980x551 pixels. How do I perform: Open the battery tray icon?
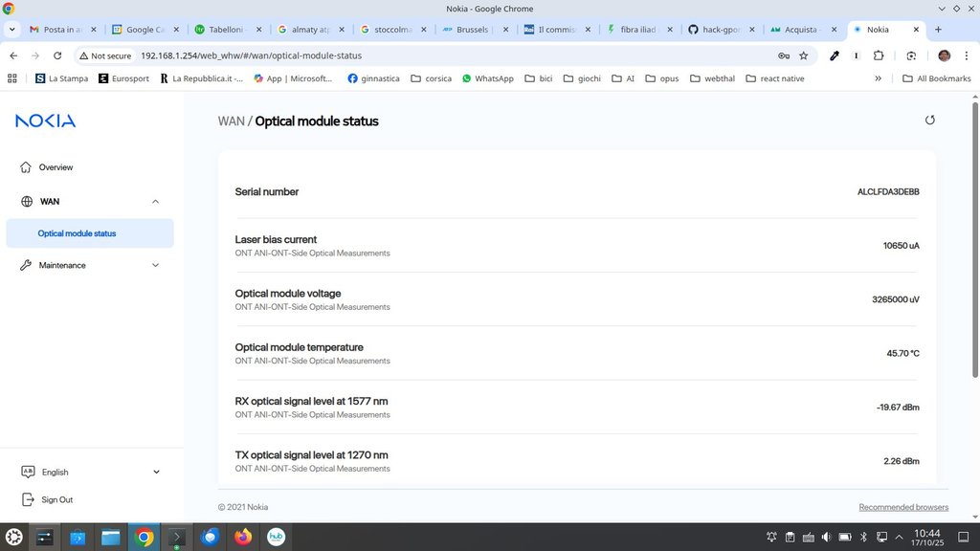[845, 537]
